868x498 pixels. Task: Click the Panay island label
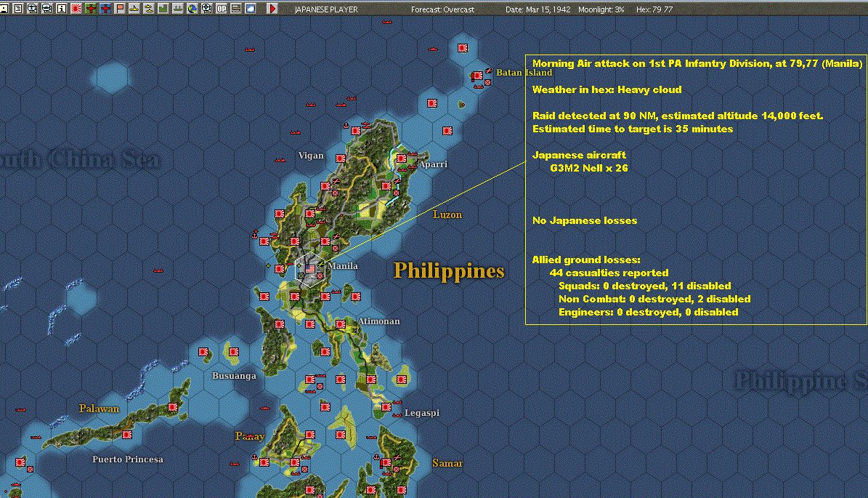[x=250, y=436]
